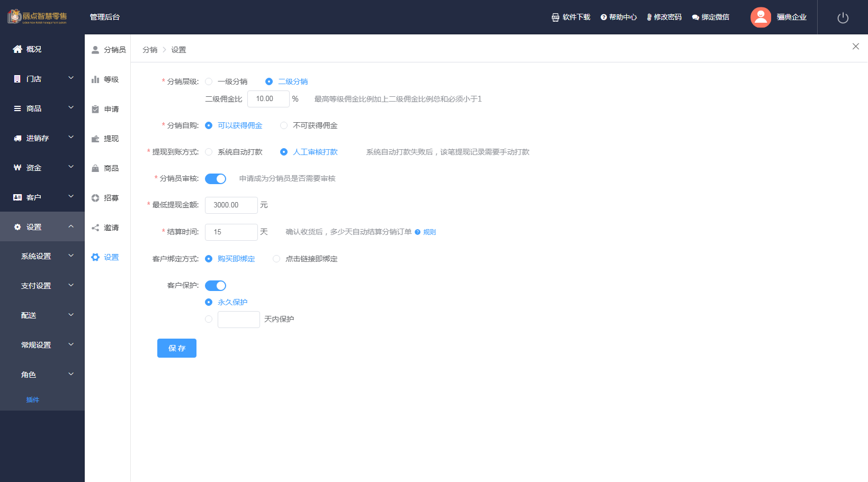The width and height of the screenshot is (868, 482).
Task: Expand the 客户 menu chevron
Action: (71, 196)
